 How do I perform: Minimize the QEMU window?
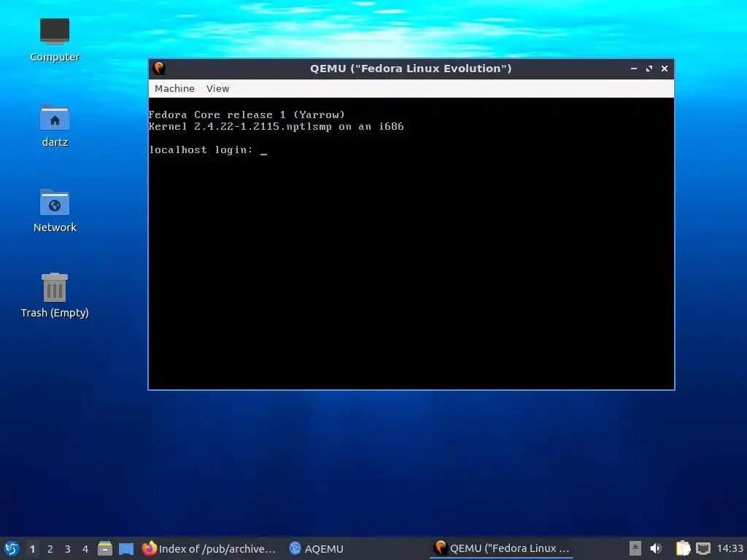coord(634,69)
